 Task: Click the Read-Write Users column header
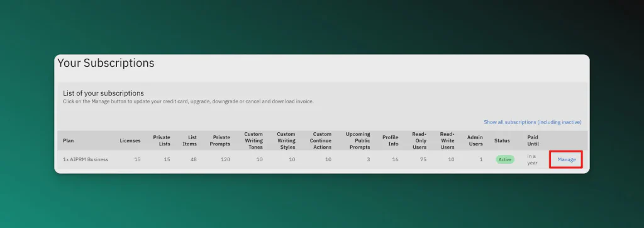click(447, 140)
